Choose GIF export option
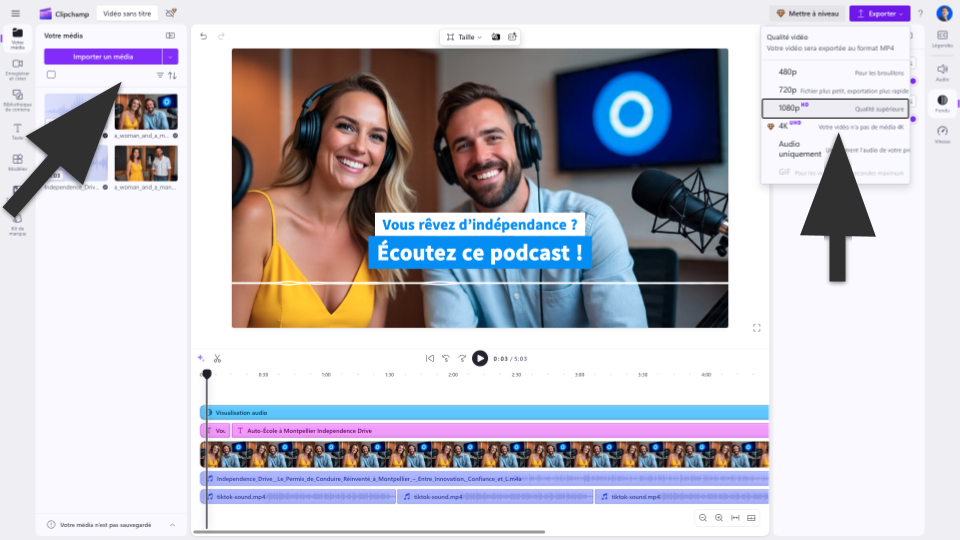 tap(835, 173)
